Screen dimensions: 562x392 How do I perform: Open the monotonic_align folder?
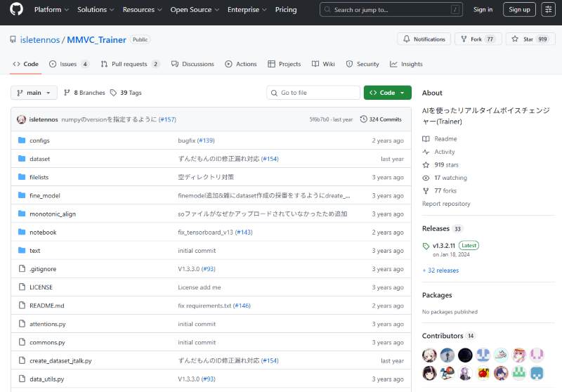click(53, 214)
